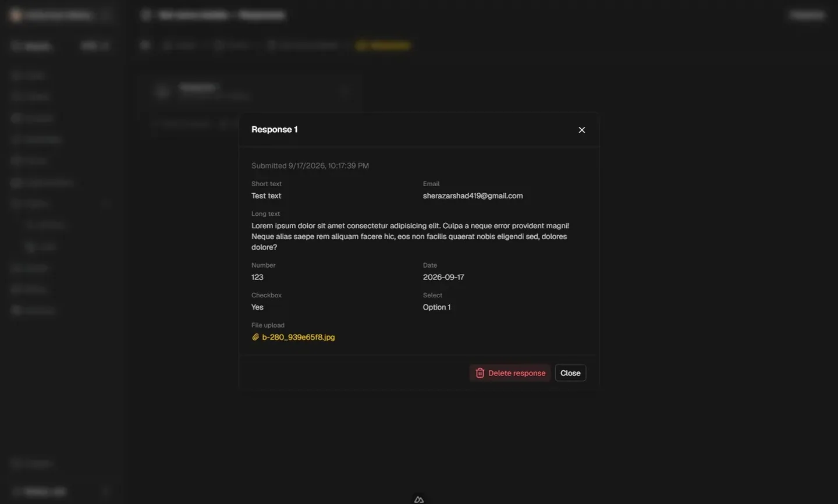Open the b-280_939e65f8.jpg file attachment
Viewport: 838px width, 504px height.
coord(293,337)
